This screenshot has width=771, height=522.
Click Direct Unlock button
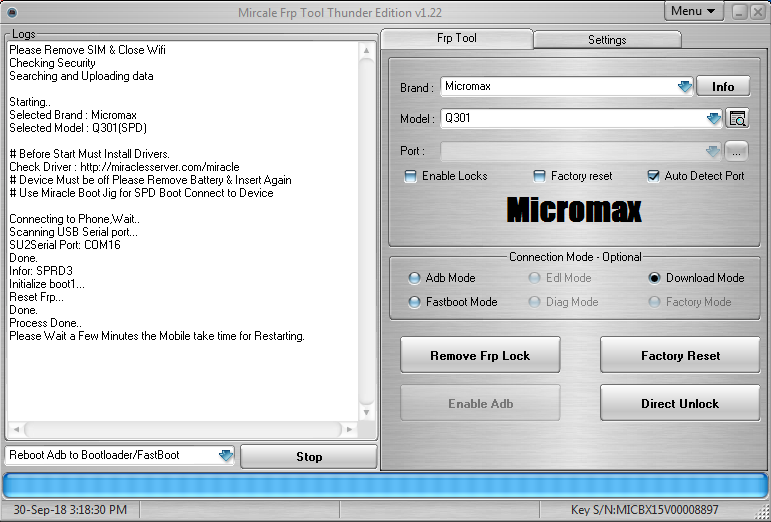pos(680,404)
